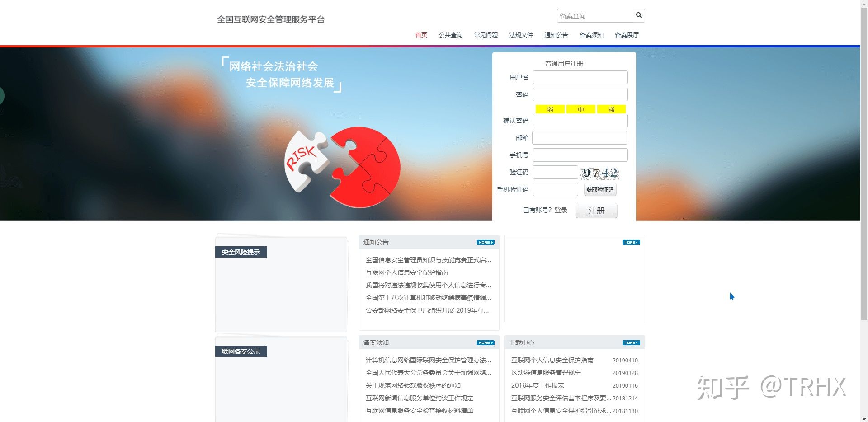868x422 pixels.
Task: Click into the 手机号 field
Action: point(580,155)
